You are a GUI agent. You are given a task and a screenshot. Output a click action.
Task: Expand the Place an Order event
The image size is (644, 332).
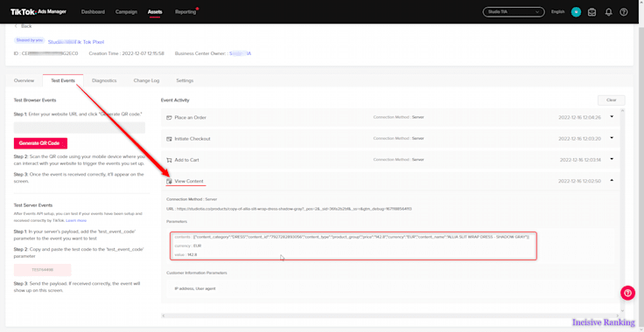612,117
